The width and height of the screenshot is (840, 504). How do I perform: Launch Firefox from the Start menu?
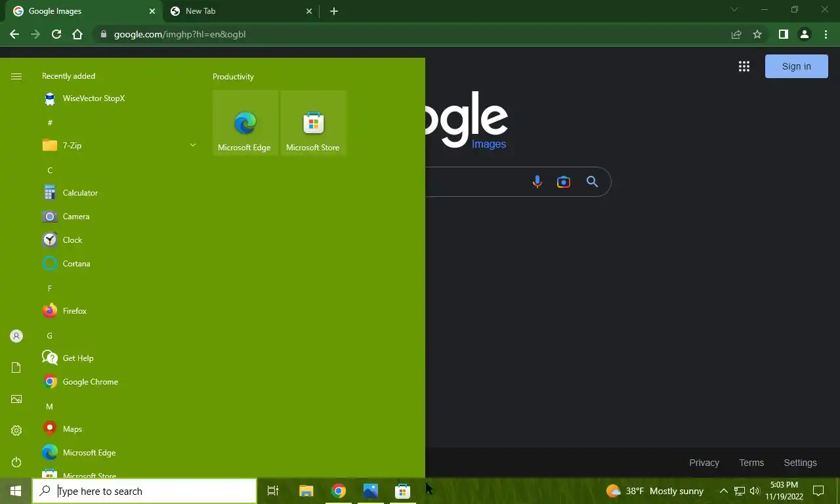(118, 311)
